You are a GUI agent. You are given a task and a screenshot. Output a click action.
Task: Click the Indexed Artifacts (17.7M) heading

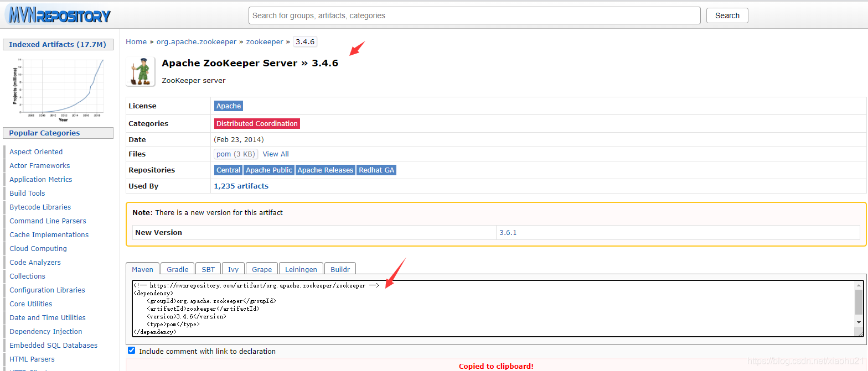58,44
